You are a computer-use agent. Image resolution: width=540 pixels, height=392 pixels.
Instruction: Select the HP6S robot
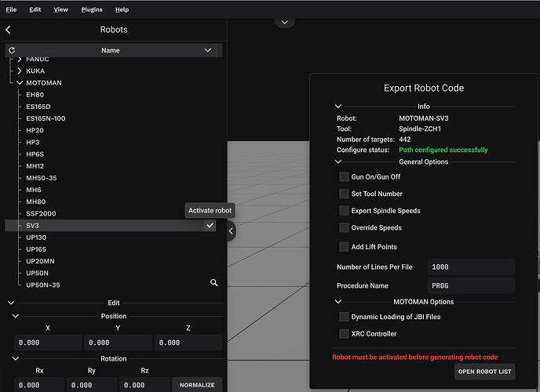(35, 154)
